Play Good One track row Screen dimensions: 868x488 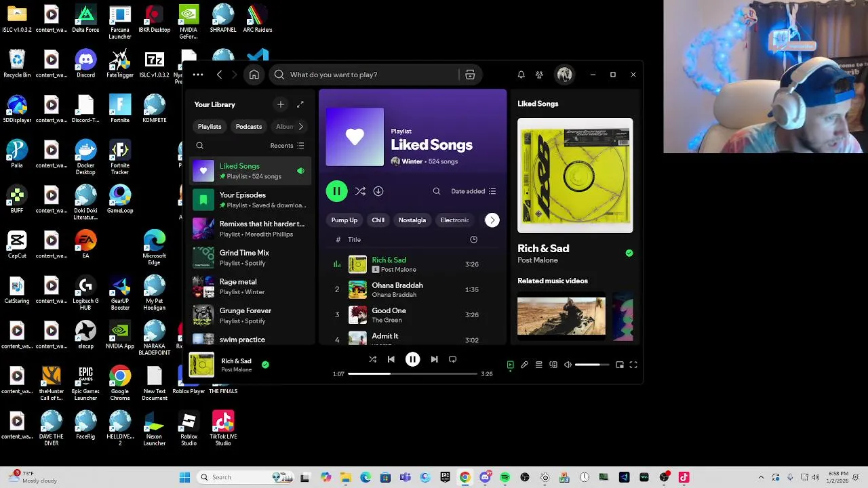(x=414, y=314)
